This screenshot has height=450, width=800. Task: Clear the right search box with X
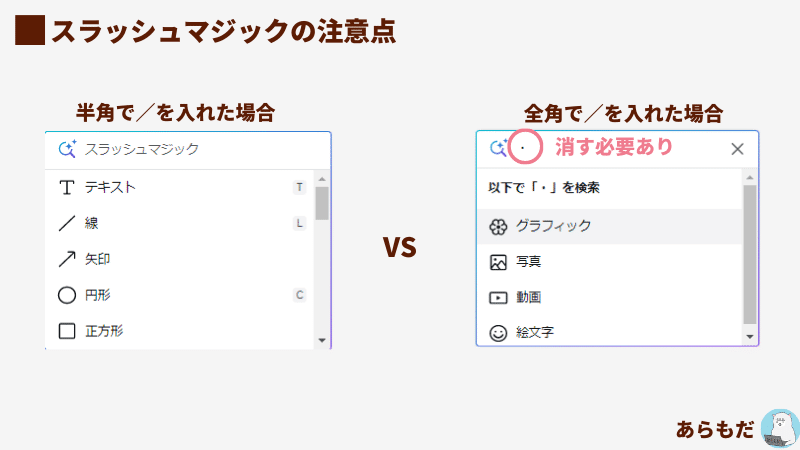pyautogui.click(x=737, y=149)
